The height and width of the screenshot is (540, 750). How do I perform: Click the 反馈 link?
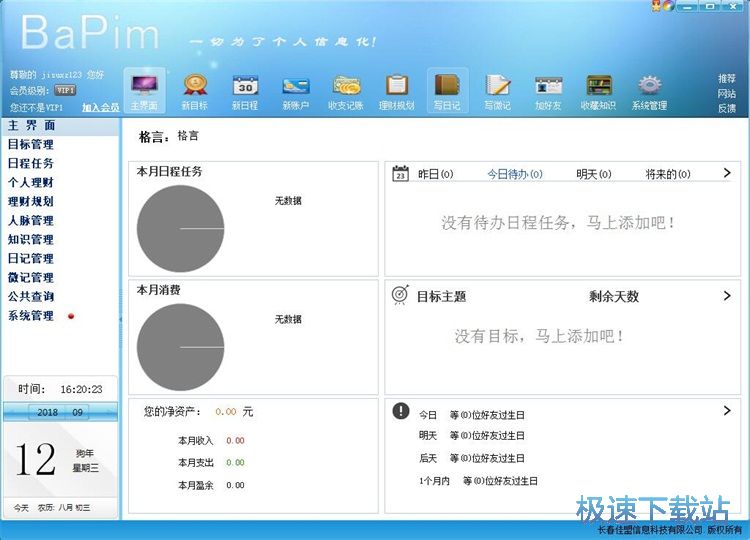(727, 109)
